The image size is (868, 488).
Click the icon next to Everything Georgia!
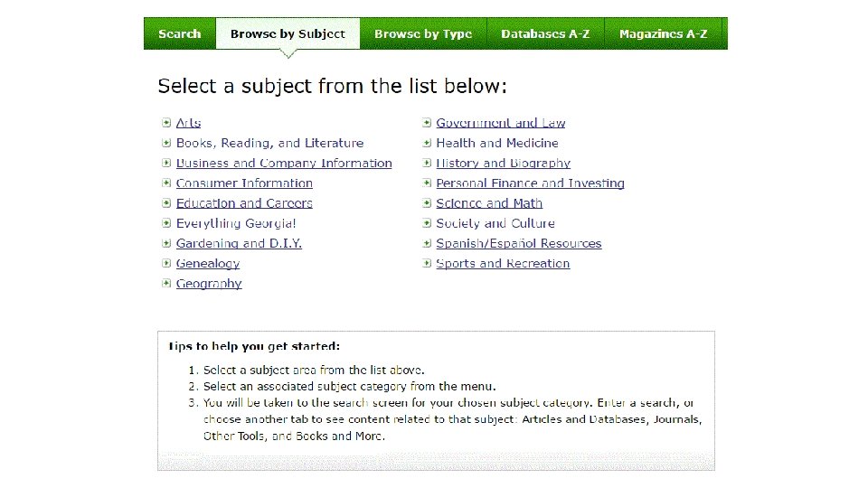pyautogui.click(x=167, y=223)
